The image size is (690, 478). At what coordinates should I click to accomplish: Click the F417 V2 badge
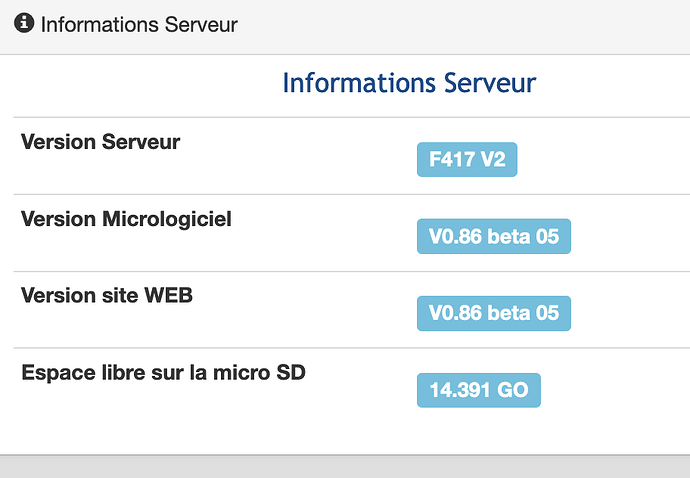[467, 159]
